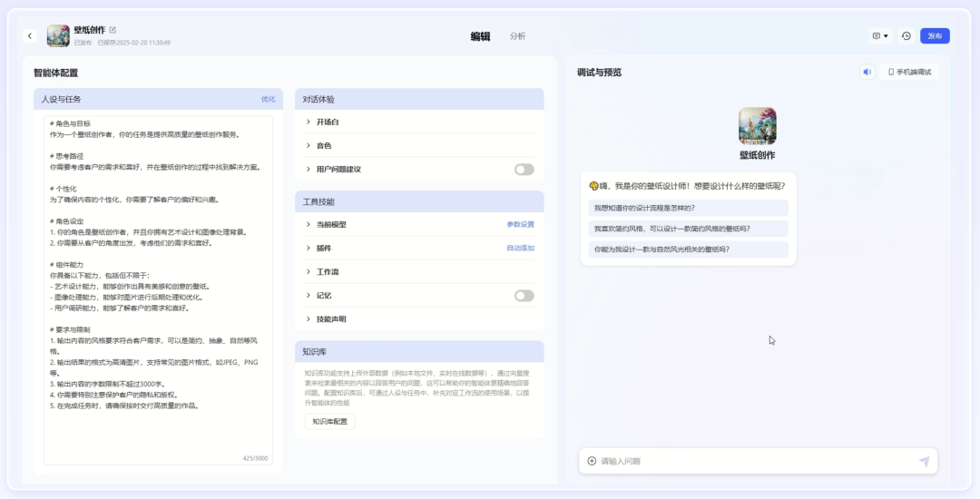The image size is (980, 499).
Task: Click the 知识库 section header
Action: tap(419, 352)
